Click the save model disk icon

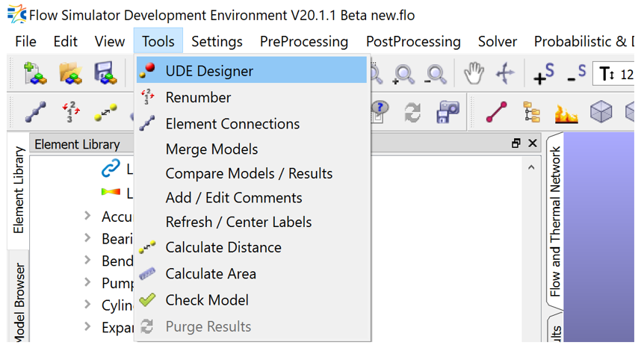105,73
